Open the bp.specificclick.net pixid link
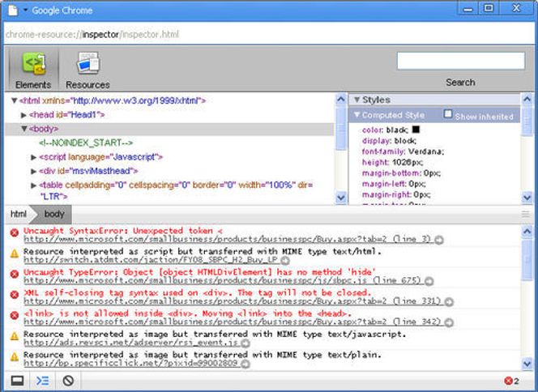538x392 pixels. click(x=130, y=363)
